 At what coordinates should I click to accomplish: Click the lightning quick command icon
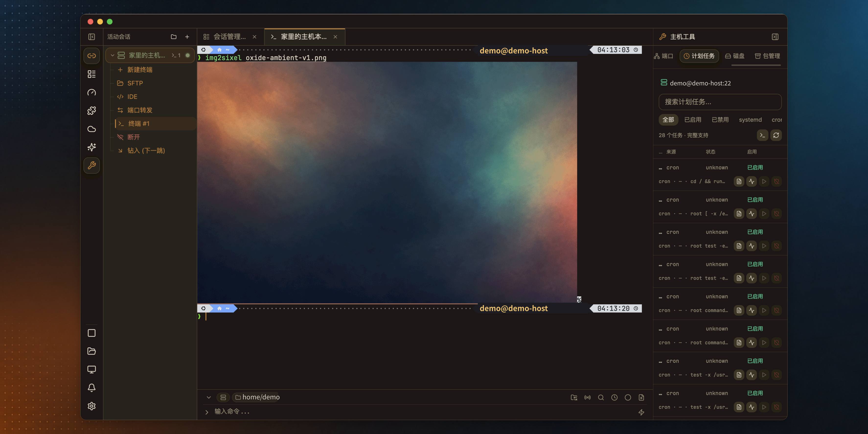pos(641,412)
